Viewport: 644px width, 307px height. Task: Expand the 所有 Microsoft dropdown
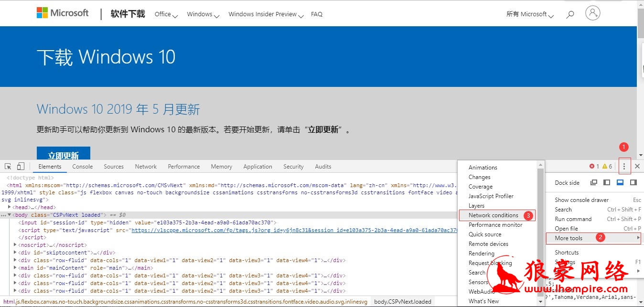[530, 14]
